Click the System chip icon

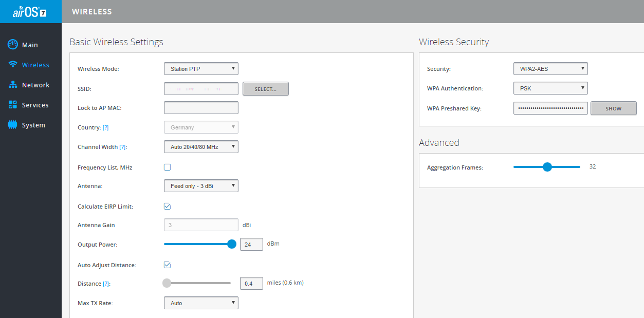(13, 125)
